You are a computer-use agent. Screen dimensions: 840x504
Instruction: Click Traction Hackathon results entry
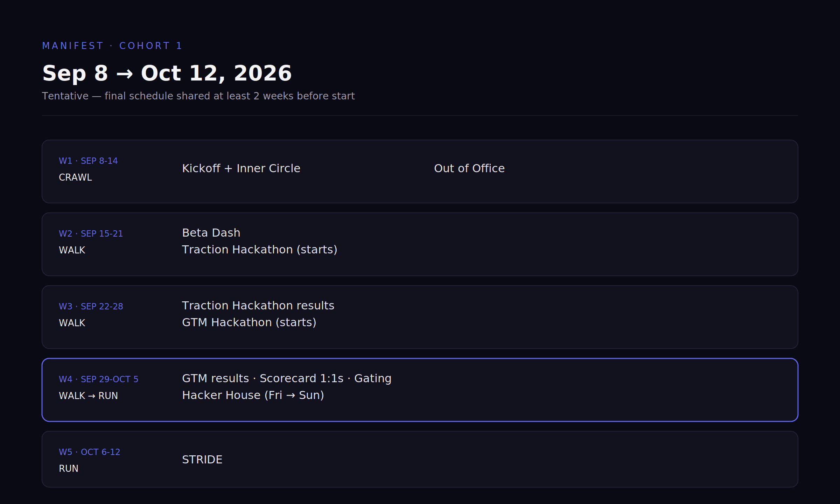(258, 306)
